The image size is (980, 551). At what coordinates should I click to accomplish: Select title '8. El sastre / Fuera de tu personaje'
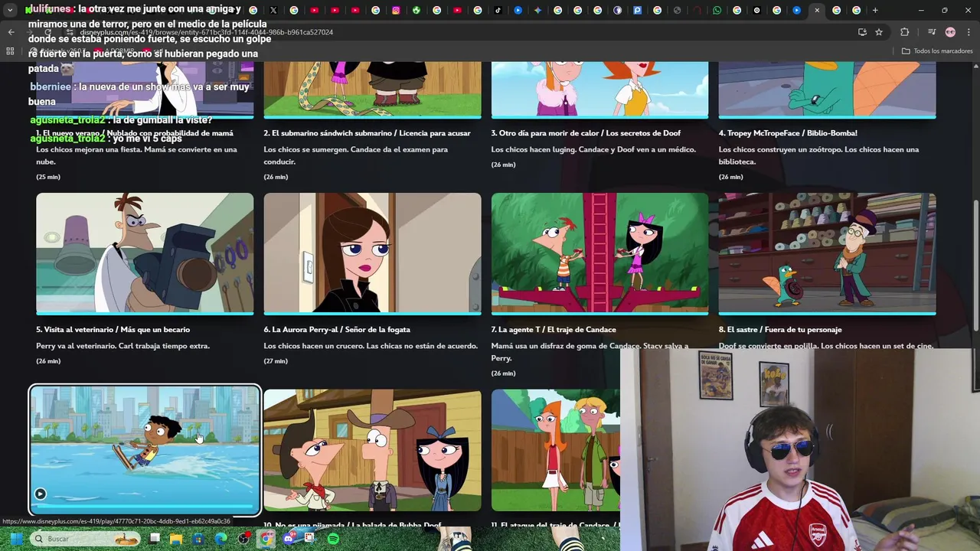click(780, 330)
